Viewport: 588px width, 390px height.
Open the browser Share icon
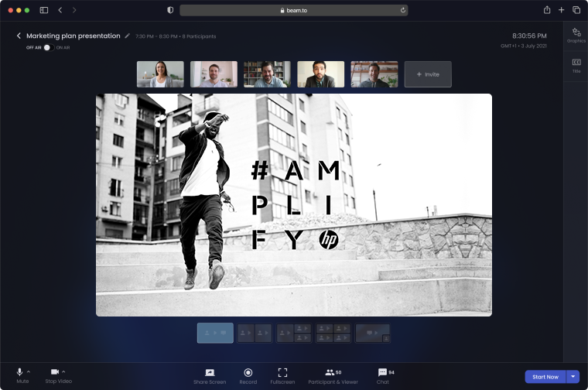pos(547,10)
